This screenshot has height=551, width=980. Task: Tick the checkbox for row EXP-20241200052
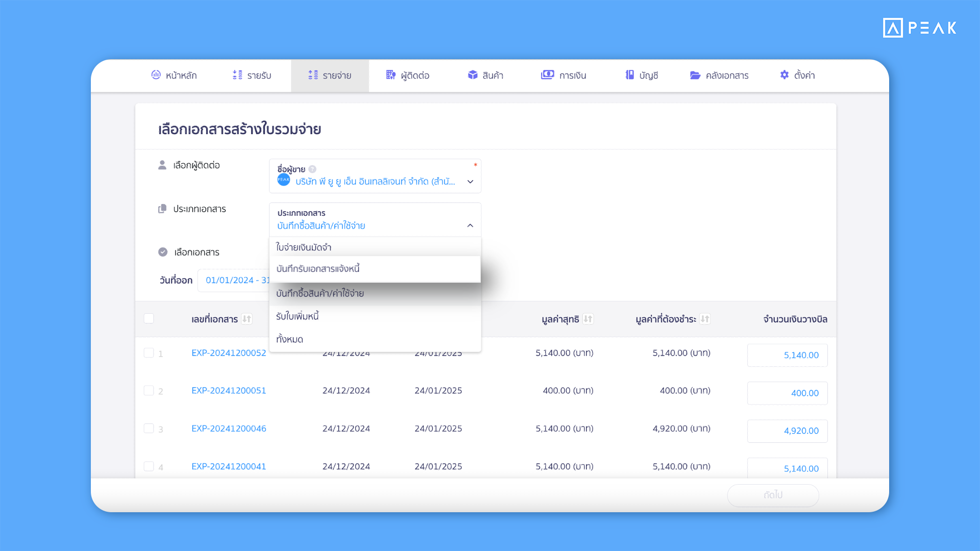tap(149, 353)
